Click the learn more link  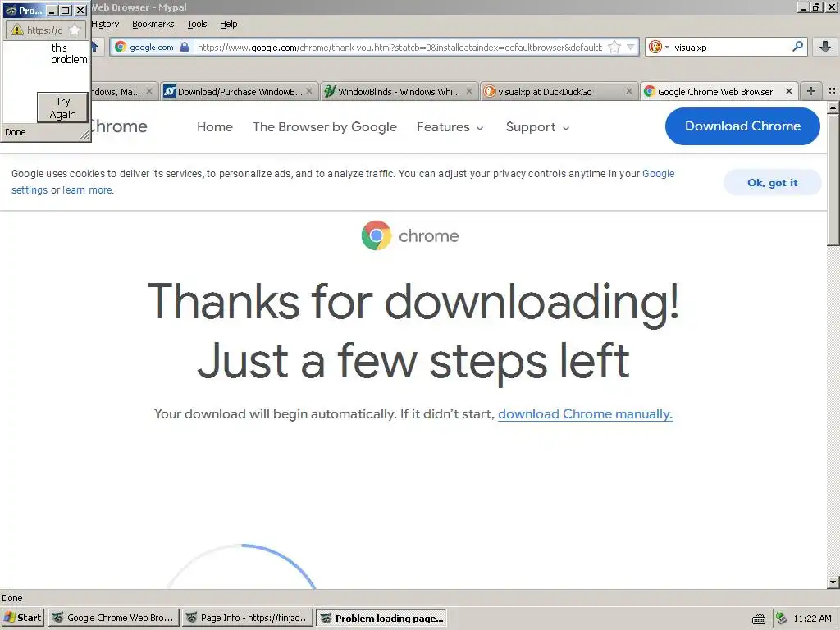click(x=87, y=190)
